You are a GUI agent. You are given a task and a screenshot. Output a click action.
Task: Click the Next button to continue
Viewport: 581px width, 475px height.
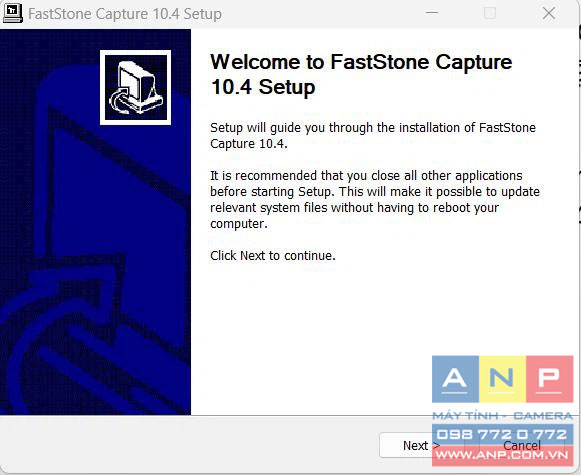click(x=421, y=445)
